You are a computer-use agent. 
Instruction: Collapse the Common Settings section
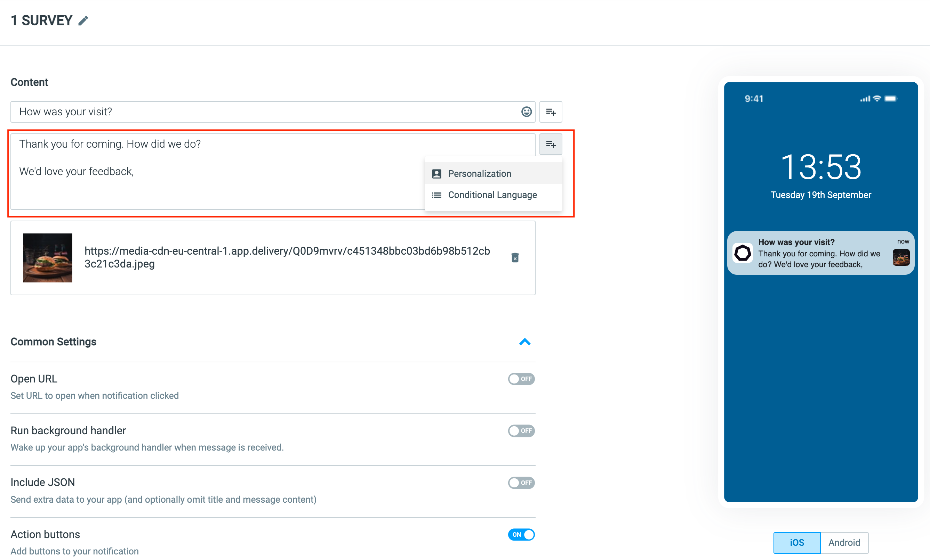pos(524,342)
